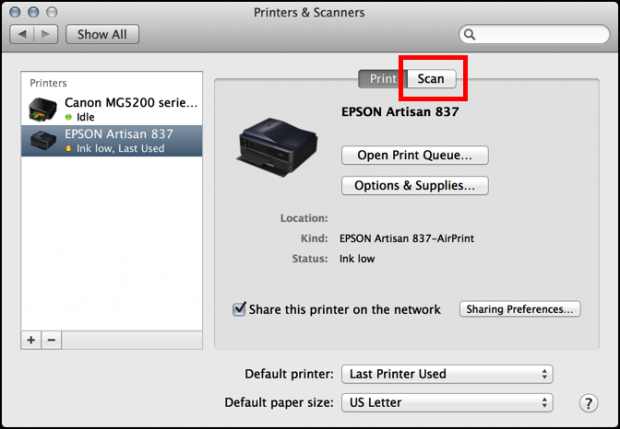Click the yellow minimize window button

pyautogui.click(x=33, y=12)
